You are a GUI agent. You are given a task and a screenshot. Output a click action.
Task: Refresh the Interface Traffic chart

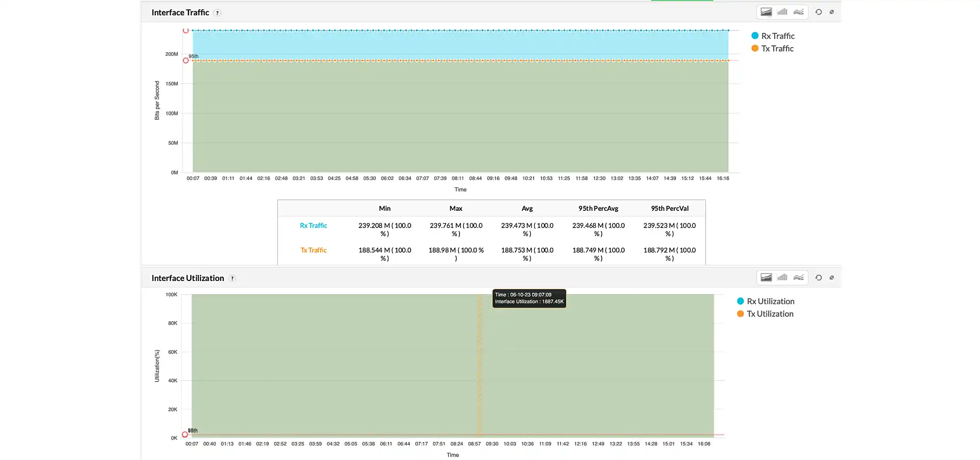click(x=818, y=11)
